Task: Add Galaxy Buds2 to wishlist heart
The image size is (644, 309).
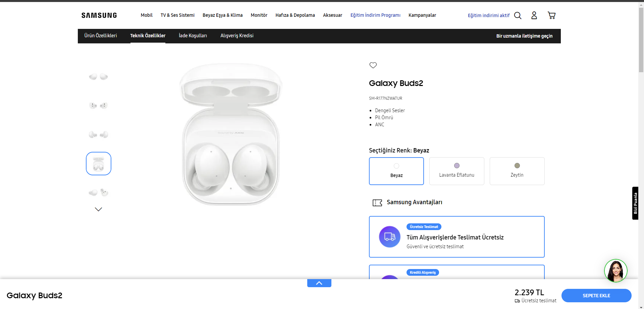Action: pyautogui.click(x=373, y=65)
